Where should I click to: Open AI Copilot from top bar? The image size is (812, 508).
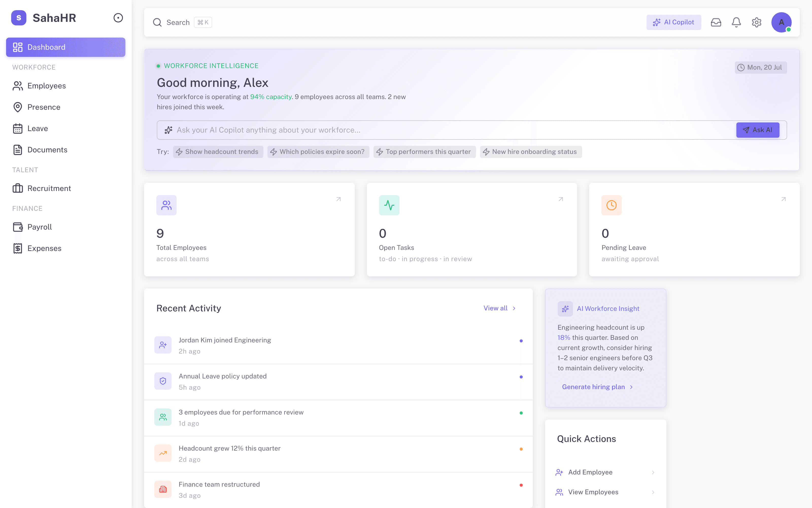pyautogui.click(x=674, y=22)
